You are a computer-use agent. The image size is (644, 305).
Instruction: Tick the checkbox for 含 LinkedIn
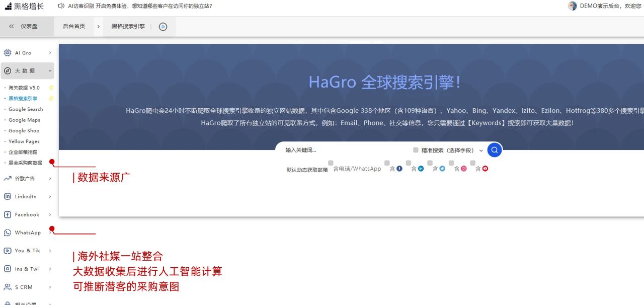[x=409, y=163]
